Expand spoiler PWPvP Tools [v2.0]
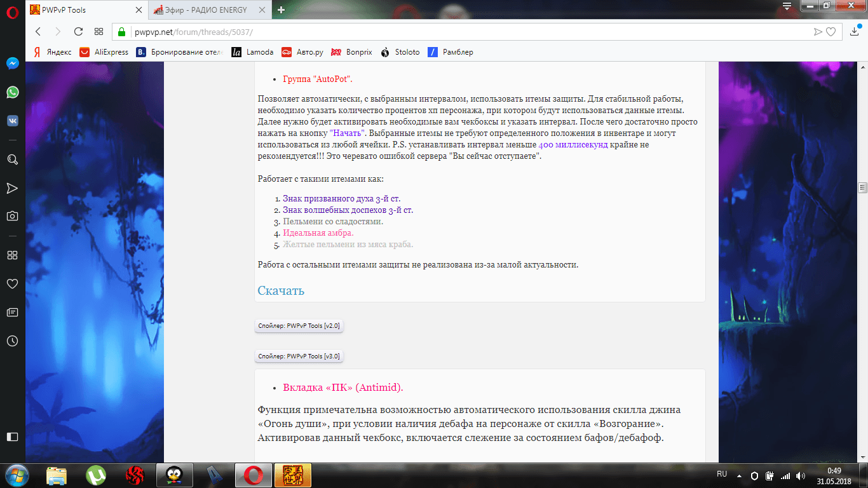This screenshot has height=488, width=868. (299, 326)
